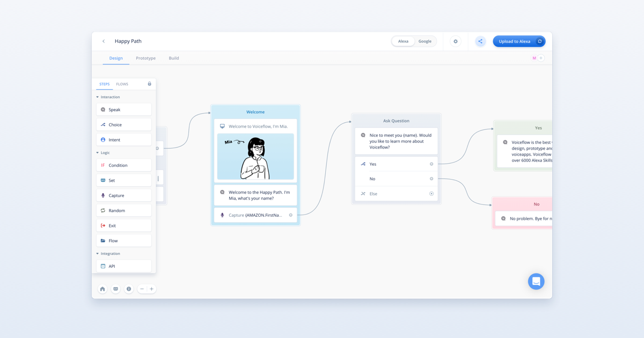Go back using the arrow beside Happy Path
The image size is (644, 338).
[x=104, y=41]
